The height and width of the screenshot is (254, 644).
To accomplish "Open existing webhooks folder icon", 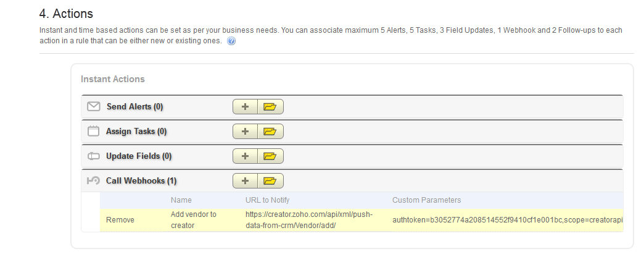I will [270, 181].
